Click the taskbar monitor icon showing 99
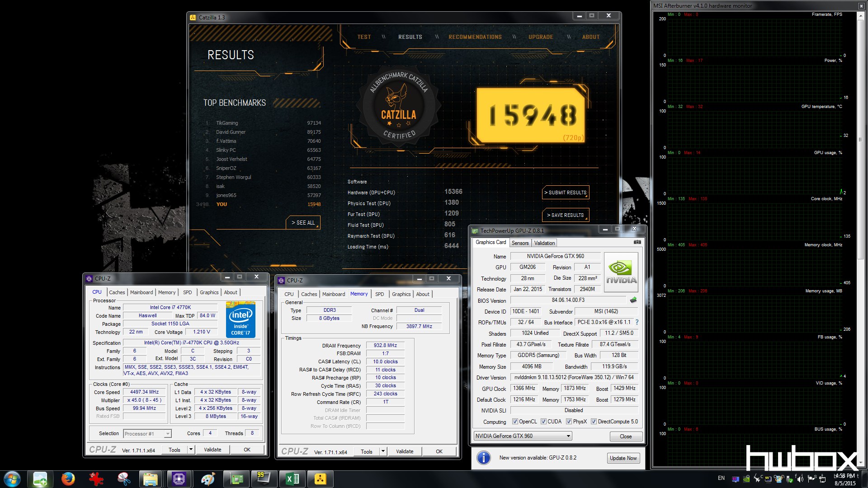 [x=264, y=479]
